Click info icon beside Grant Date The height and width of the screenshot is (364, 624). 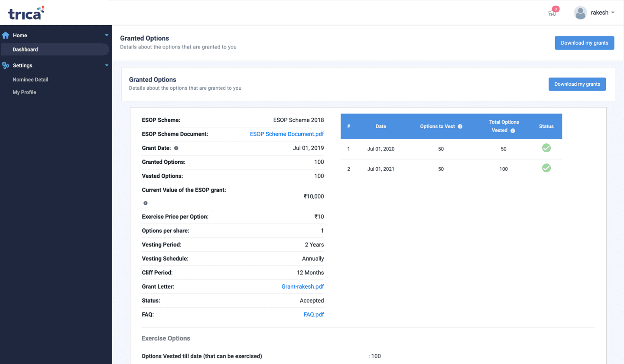click(x=176, y=148)
